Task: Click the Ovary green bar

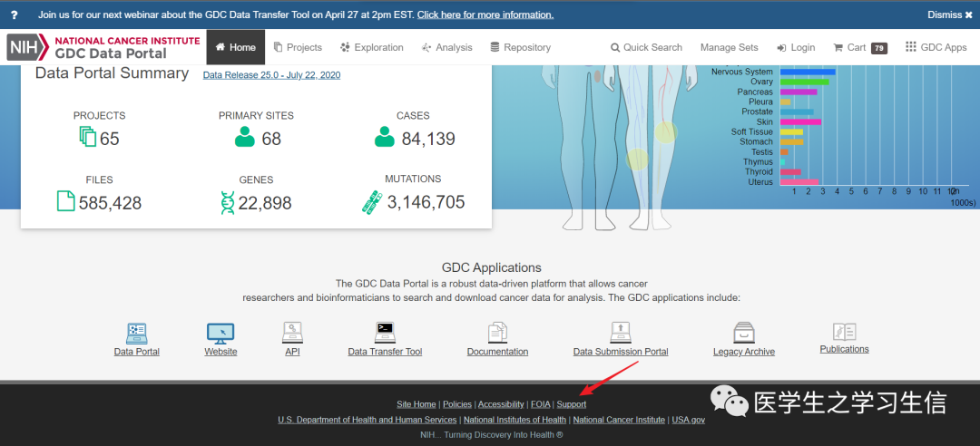Action: point(804,82)
